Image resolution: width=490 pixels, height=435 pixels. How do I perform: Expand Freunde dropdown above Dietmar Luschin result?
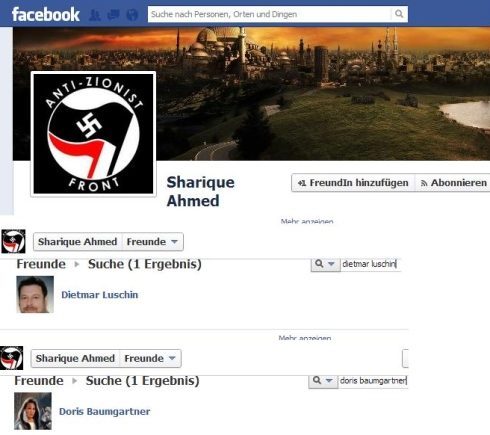pos(152,242)
